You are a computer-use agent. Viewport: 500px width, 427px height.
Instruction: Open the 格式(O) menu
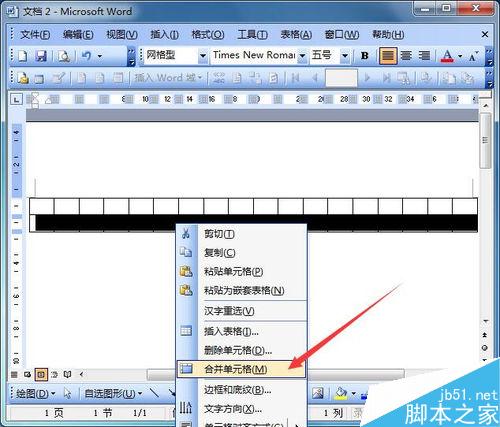click(x=208, y=34)
